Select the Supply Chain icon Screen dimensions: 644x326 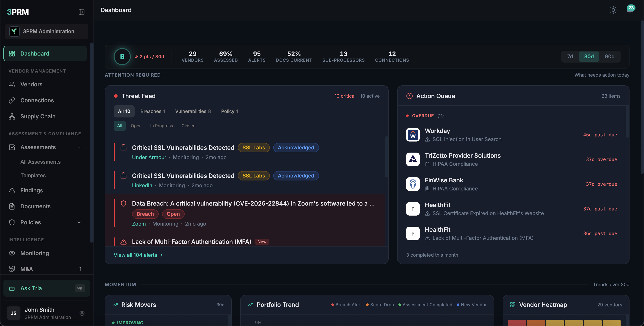tap(12, 116)
